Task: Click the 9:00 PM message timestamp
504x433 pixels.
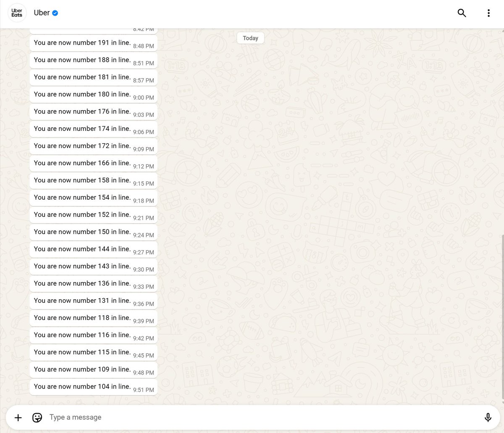Action: pos(144,98)
